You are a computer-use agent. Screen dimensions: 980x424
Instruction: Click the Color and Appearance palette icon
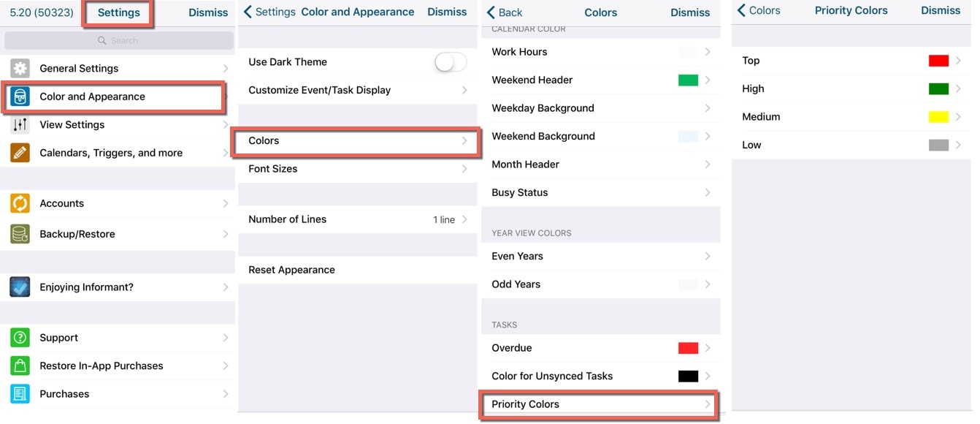pos(19,96)
